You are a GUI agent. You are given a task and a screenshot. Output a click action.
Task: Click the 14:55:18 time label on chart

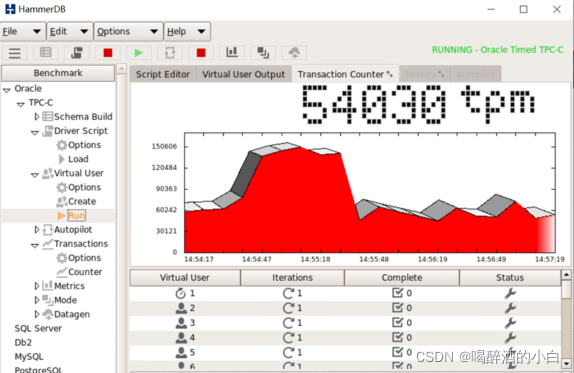click(315, 259)
